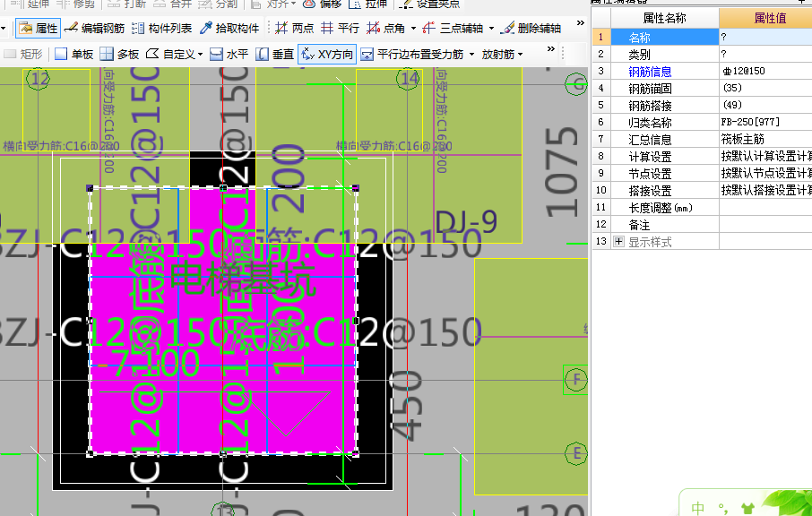
Task: Open the 放射筋 dropdown arrow
Action: (521, 55)
